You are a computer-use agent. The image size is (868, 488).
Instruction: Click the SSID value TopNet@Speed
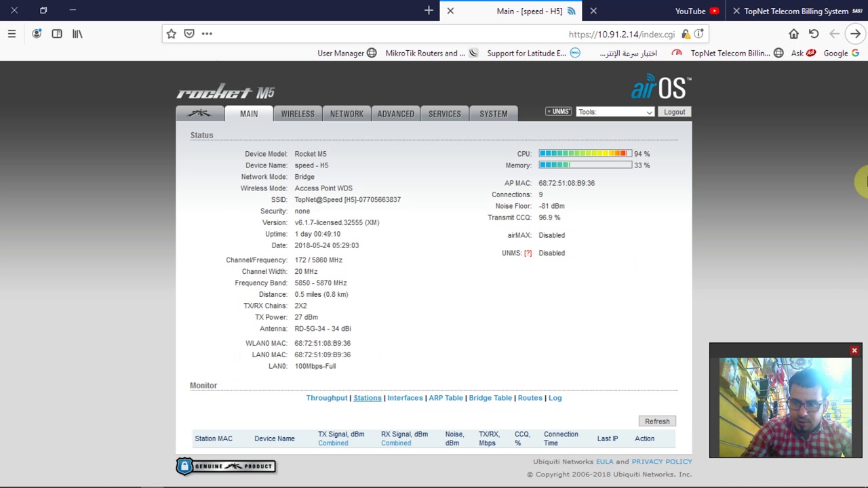(x=347, y=200)
